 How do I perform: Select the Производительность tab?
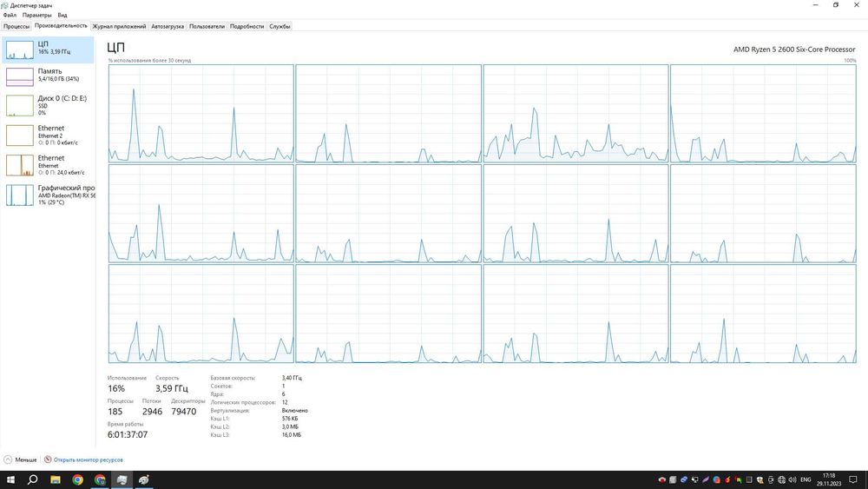click(61, 26)
